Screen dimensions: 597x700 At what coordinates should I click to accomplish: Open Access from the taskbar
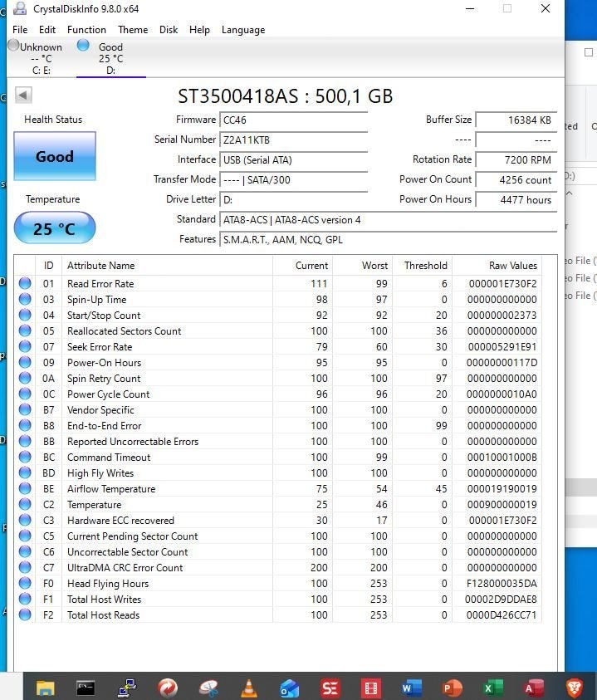click(x=533, y=688)
